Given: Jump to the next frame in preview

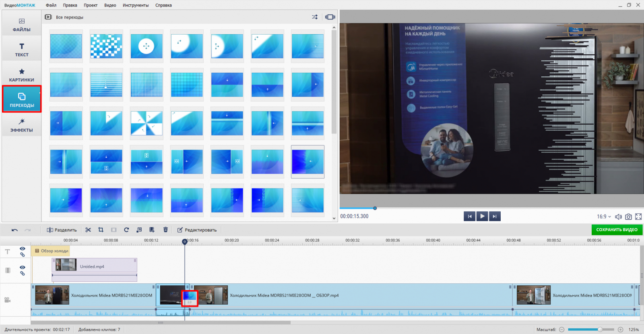Looking at the screenshot, I should coord(495,216).
